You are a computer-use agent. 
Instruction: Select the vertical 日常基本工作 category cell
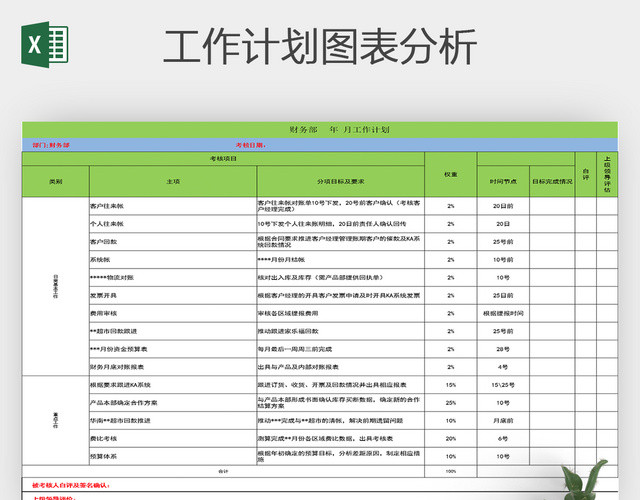pyautogui.click(x=56, y=286)
